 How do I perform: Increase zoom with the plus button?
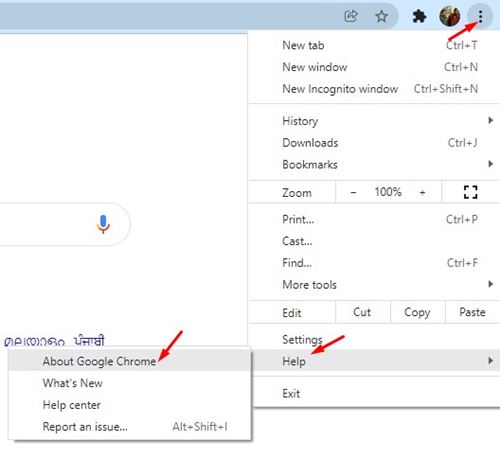[422, 192]
